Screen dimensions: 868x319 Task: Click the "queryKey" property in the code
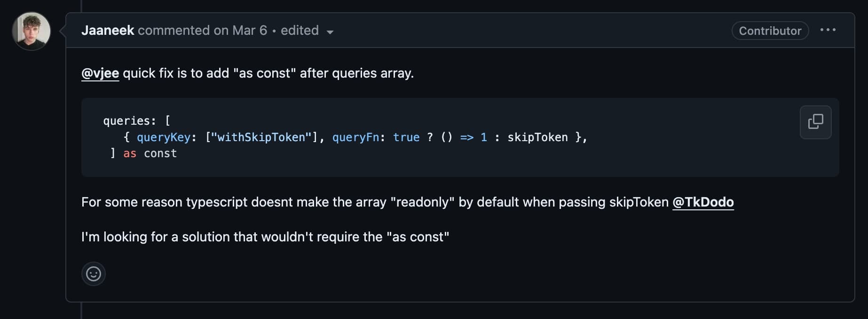coord(164,137)
